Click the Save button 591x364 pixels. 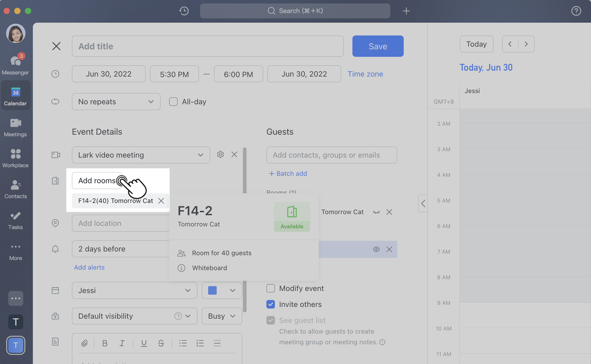378,46
